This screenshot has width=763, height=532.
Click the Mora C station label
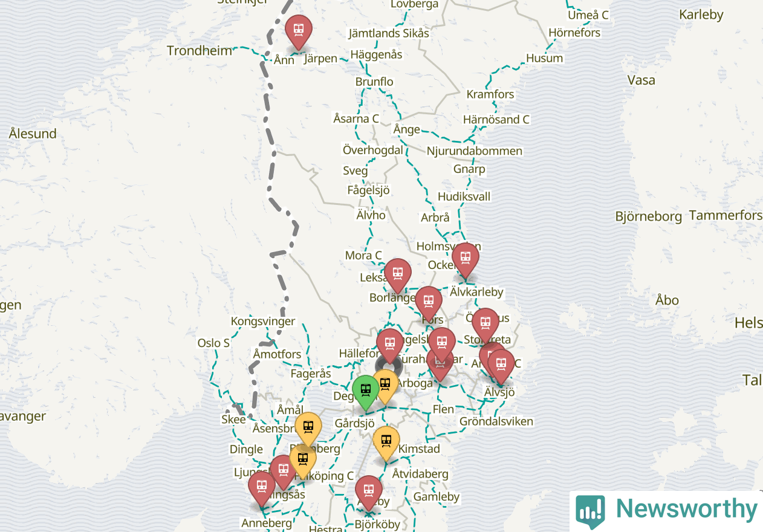363,256
